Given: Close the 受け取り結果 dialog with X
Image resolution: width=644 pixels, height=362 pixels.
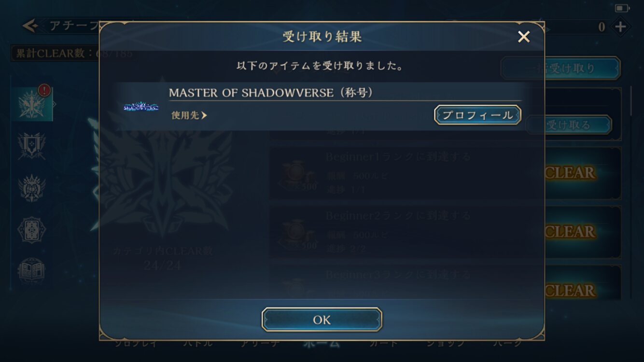Looking at the screenshot, I should click(524, 37).
